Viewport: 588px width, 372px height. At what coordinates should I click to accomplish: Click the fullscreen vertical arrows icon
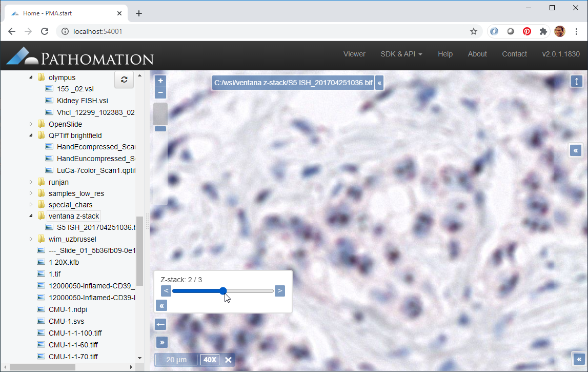577,82
